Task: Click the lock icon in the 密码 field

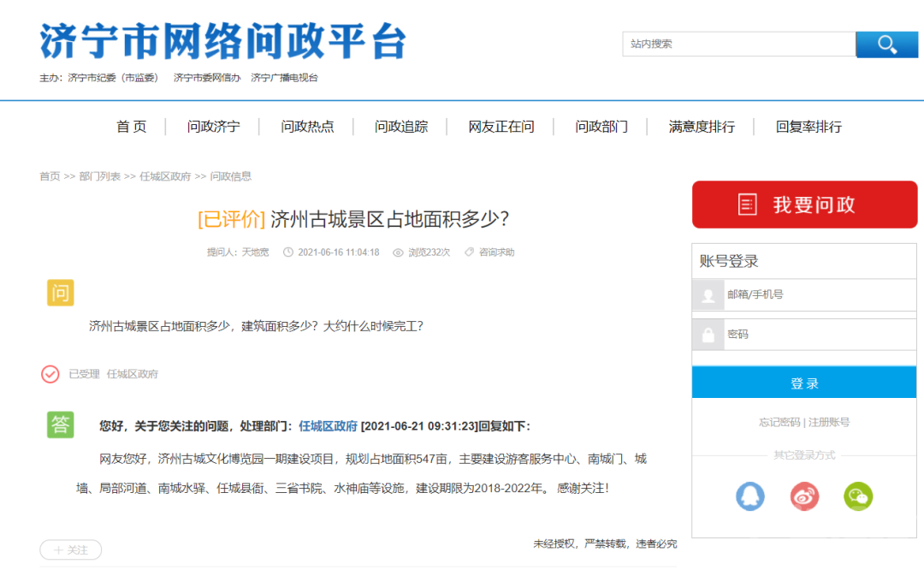Action: coord(707,334)
